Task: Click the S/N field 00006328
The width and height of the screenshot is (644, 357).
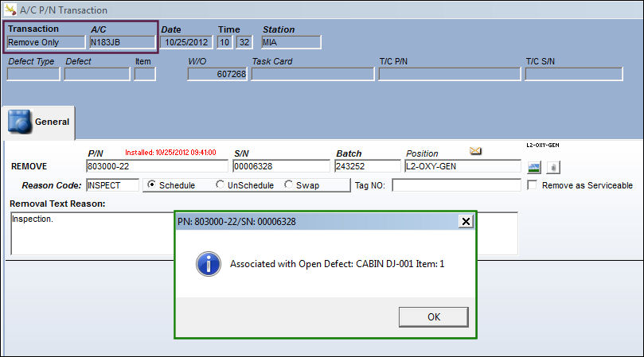Action: (281, 166)
